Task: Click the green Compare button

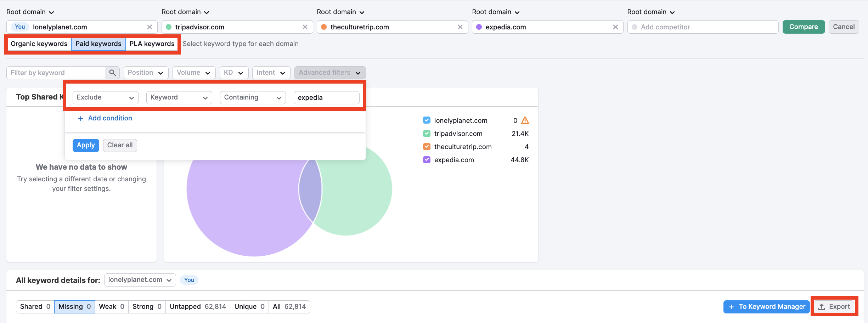Action: point(804,27)
